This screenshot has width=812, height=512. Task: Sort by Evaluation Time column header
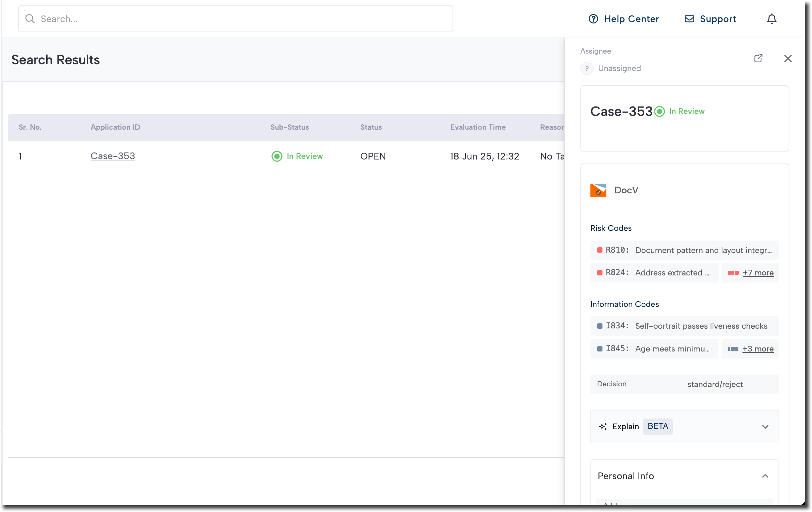click(478, 127)
